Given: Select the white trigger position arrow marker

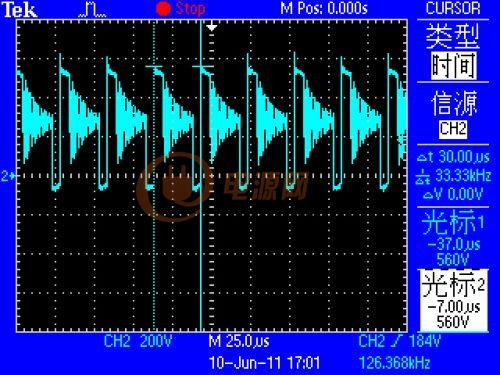Looking at the screenshot, I should coord(212,27).
